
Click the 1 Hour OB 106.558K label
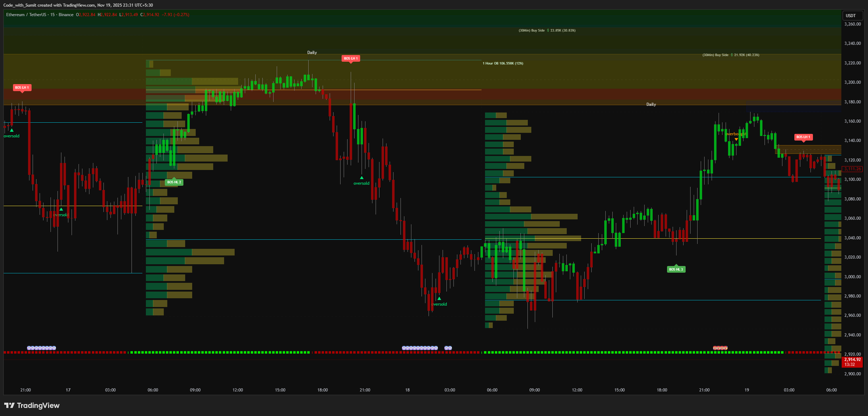(503, 63)
